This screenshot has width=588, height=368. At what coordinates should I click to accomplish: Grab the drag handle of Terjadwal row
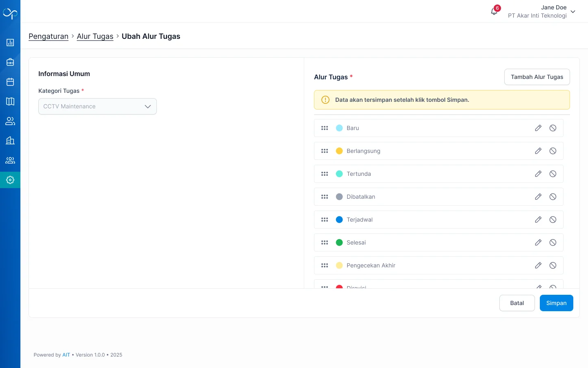pyautogui.click(x=325, y=220)
